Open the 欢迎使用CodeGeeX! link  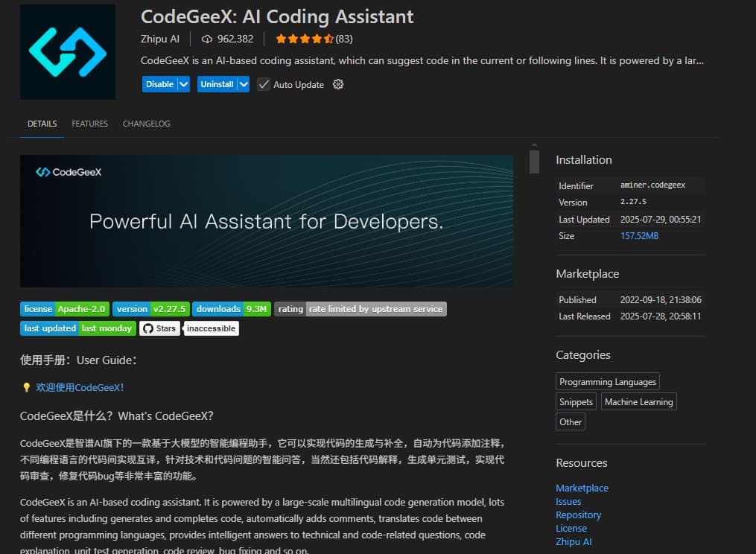80,388
